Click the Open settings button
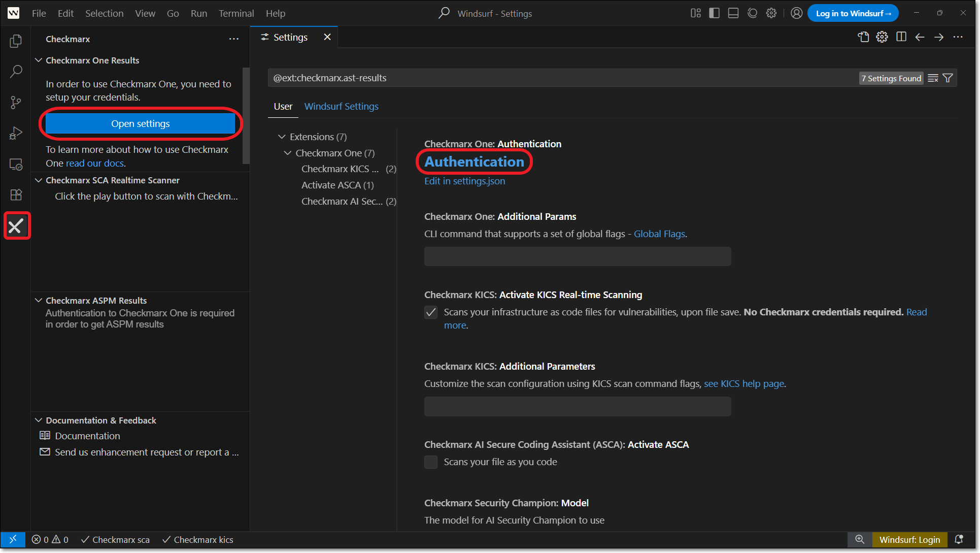Viewport: 980px width, 553px height. (140, 124)
